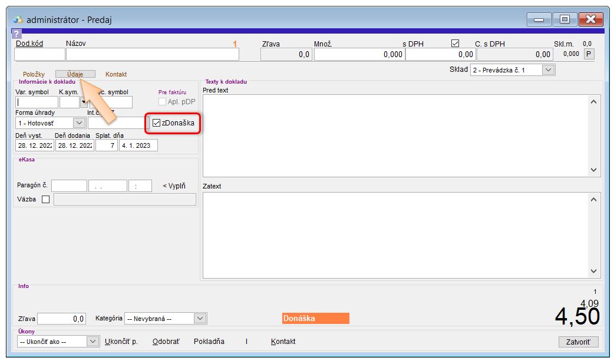
Task: Open the Kontakt tab
Action: [x=116, y=74]
